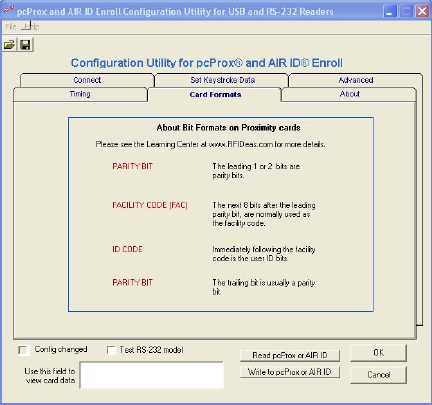432x405 pixels.
Task: Switch to the Connect tab
Action: [87, 80]
